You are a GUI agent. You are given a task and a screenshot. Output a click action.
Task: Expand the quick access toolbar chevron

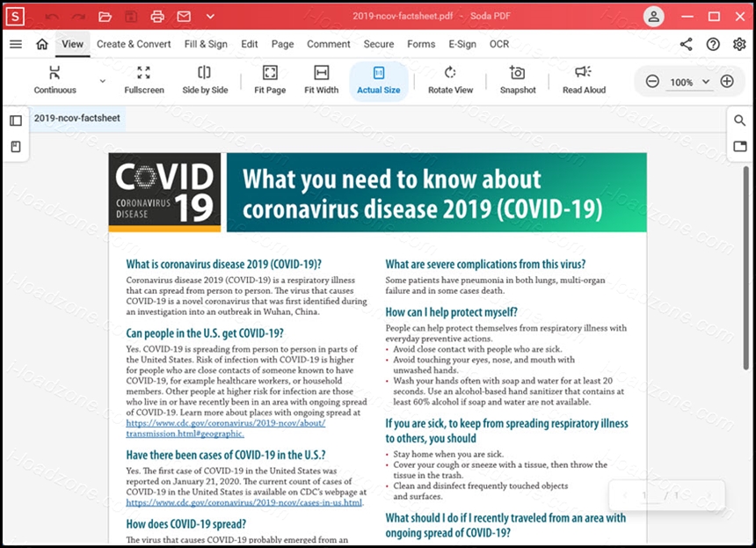coord(210,17)
